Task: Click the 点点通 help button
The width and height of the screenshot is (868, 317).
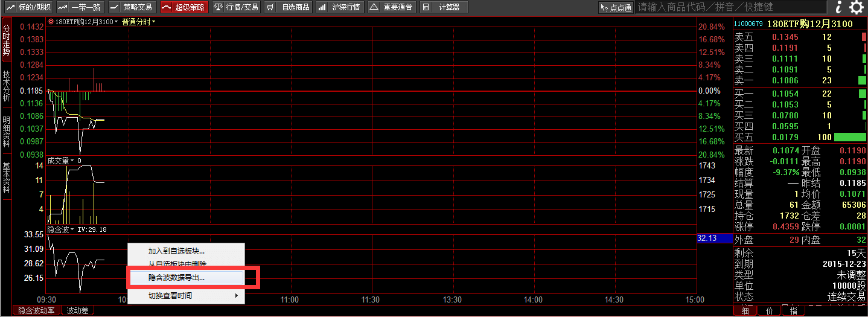Action: pyautogui.click(x=615, y=7)
